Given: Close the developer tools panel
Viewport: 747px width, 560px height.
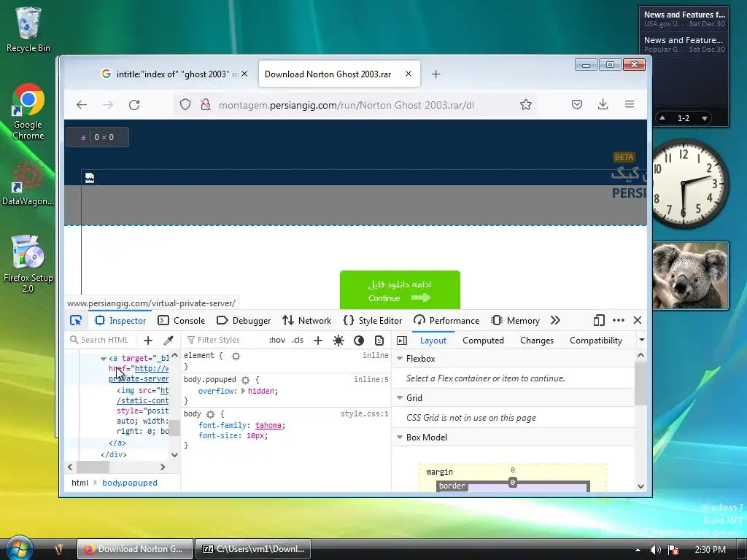Looking at the screenshot, I should (638, 321).
